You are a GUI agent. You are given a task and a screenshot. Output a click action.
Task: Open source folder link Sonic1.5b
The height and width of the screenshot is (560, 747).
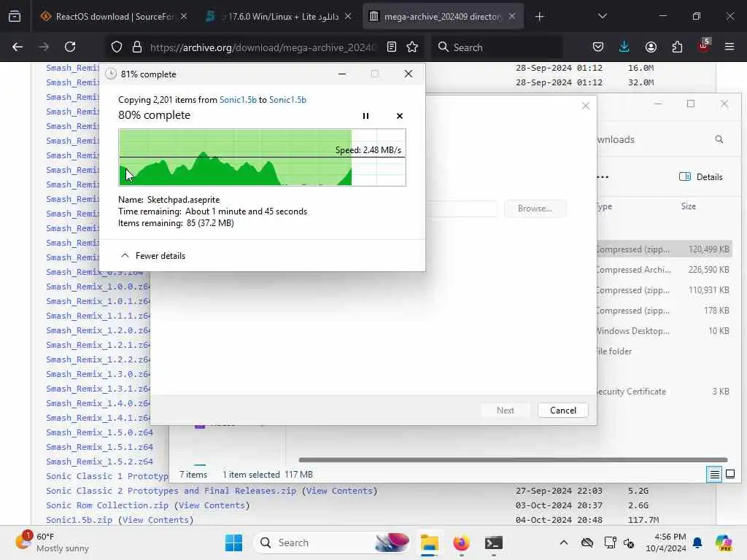point(238,100)
